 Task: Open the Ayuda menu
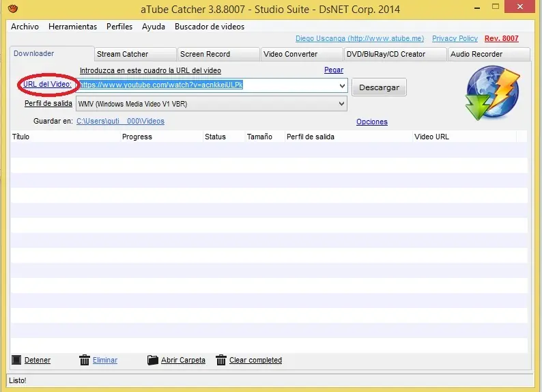point(154,27)
